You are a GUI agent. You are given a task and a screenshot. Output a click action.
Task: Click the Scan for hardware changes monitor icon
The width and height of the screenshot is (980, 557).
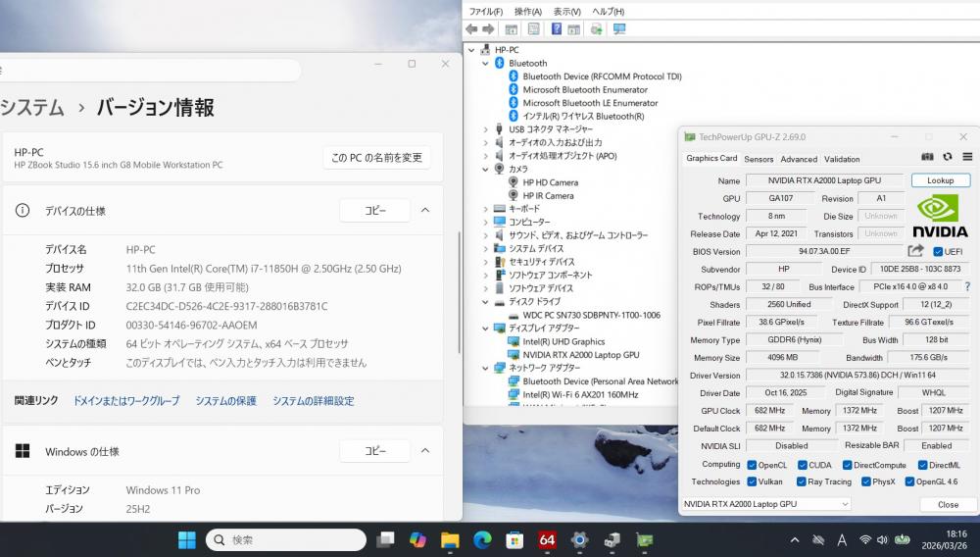coord(619,28)
